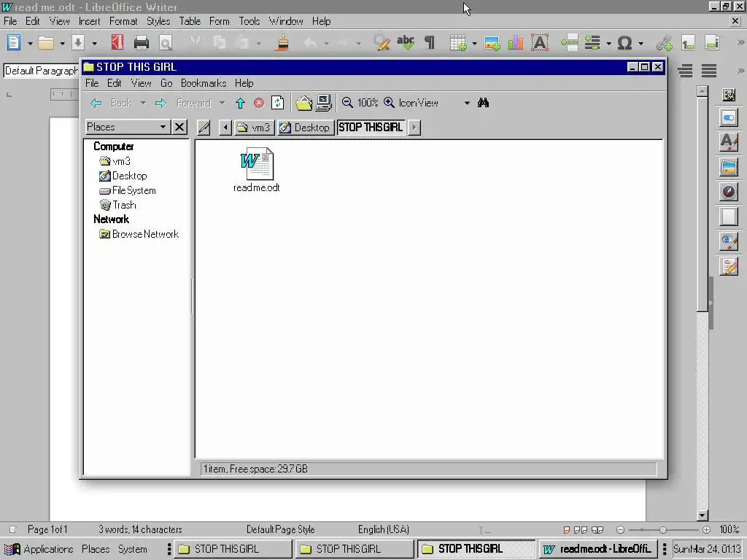Click the Writer zoom slider handle
The width and height of the screenshot is (747, 560).
click(662, 529)
